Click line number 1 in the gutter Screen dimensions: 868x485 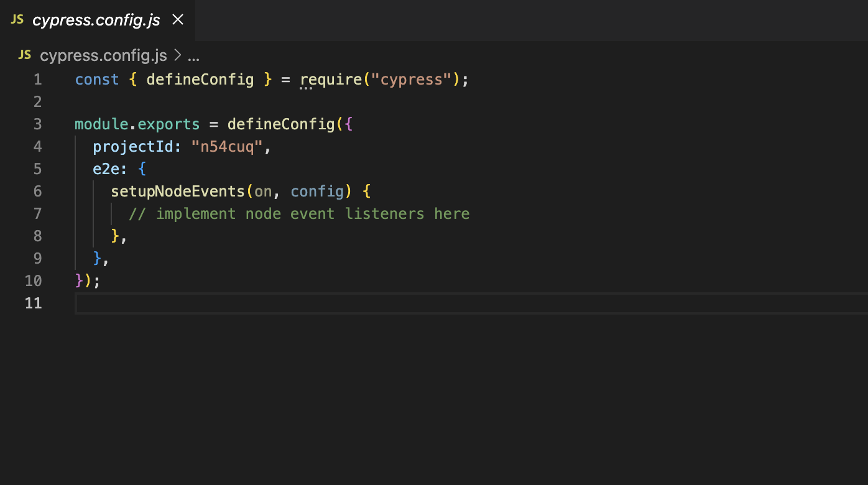pyautogui.click(x=37, y=79)
